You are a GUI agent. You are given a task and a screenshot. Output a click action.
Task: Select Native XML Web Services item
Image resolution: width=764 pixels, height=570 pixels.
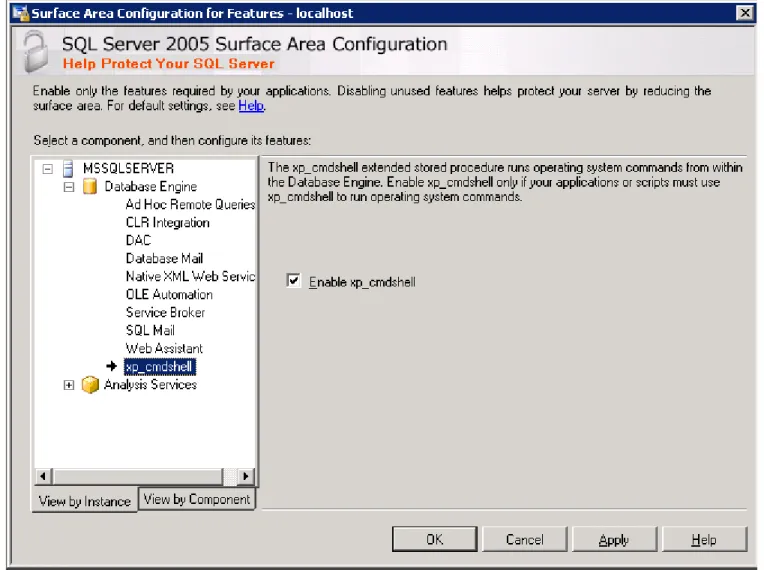(190, 277)
